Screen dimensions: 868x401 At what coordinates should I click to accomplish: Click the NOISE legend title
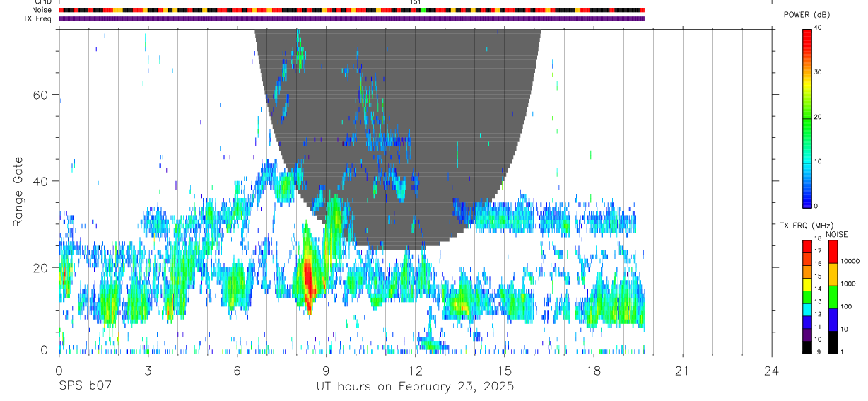(837, 234)
